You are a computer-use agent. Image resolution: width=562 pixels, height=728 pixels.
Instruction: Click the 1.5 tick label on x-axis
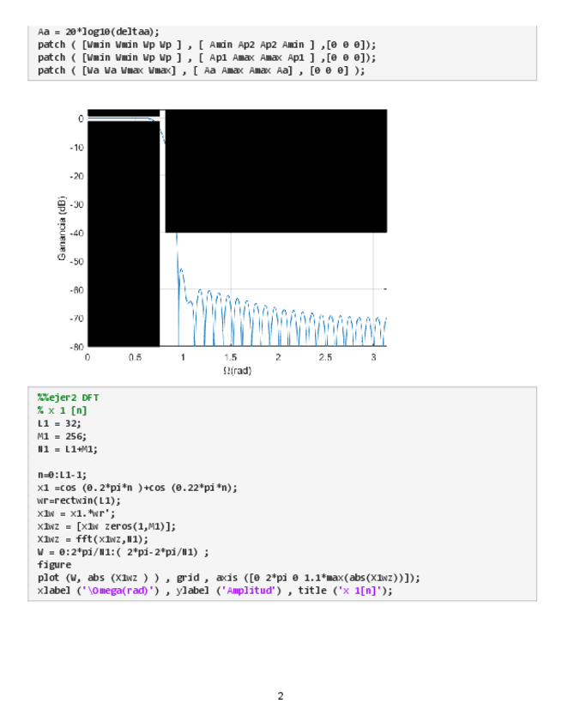(230, 357)
